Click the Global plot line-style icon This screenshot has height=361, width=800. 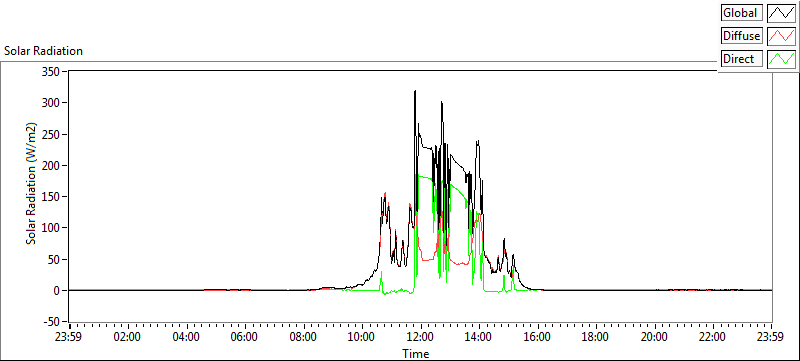pyautogui.click(x=781, y=12)
